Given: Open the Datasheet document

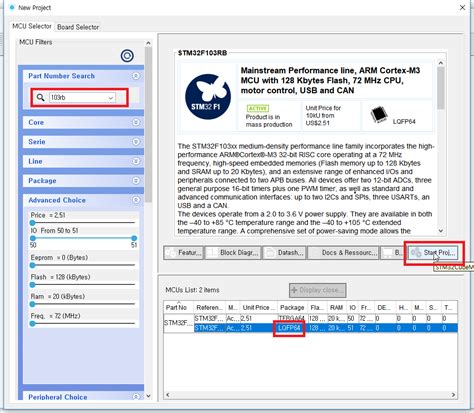Looking at the screenshot, I should tap(284, 253).
